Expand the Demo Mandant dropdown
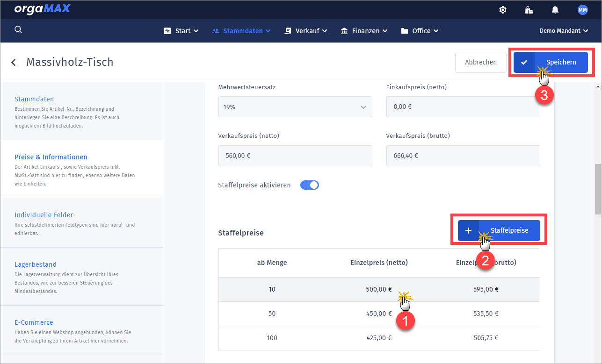This screenshot has height=364, width=602. pos(563,31)
